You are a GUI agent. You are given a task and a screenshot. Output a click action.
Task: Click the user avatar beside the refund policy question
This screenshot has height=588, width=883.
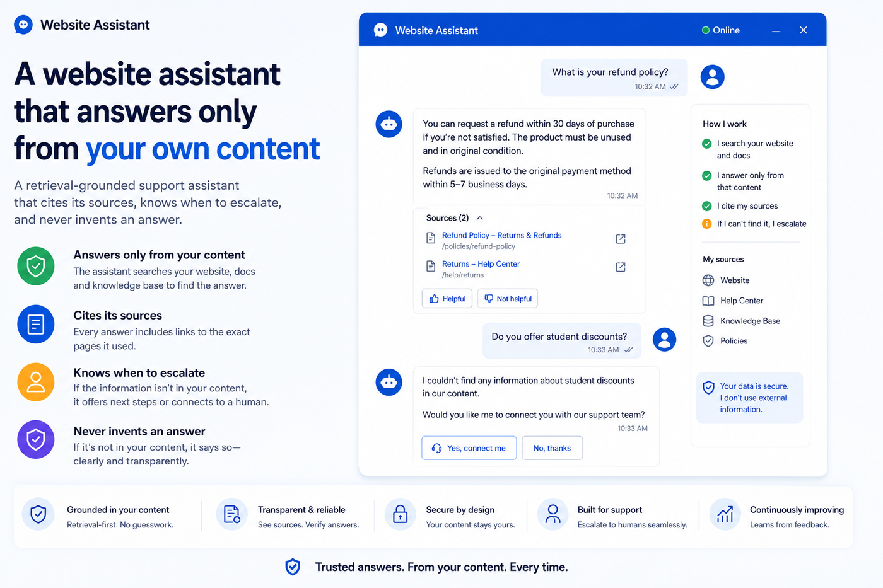pos(712,77)
